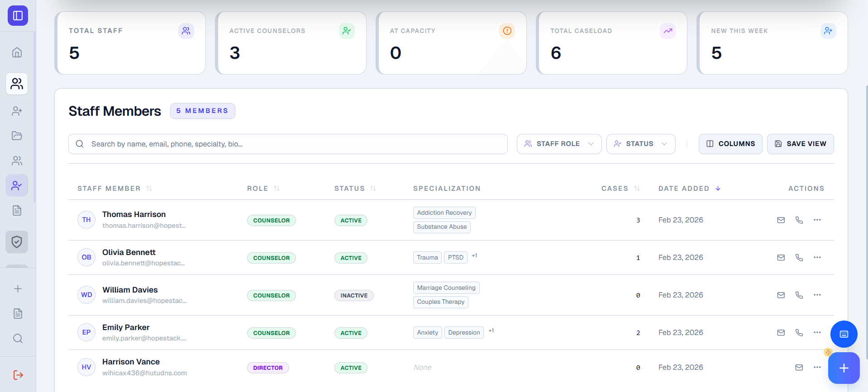
Task: Click the PTSD specialization tag
Action: point(456,257)
